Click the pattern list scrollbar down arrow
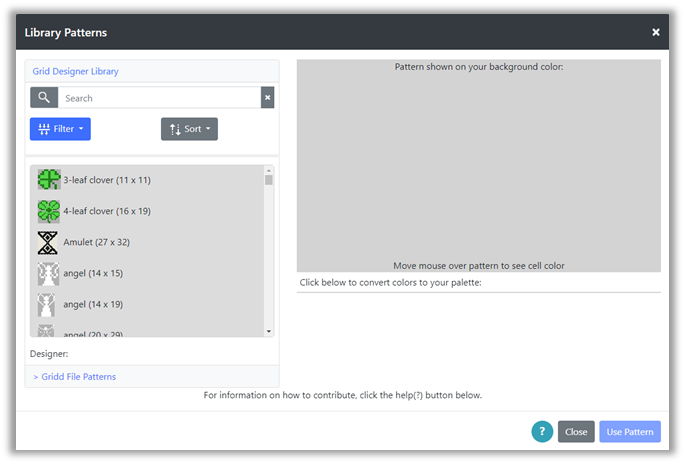 [x=268, y=331]
